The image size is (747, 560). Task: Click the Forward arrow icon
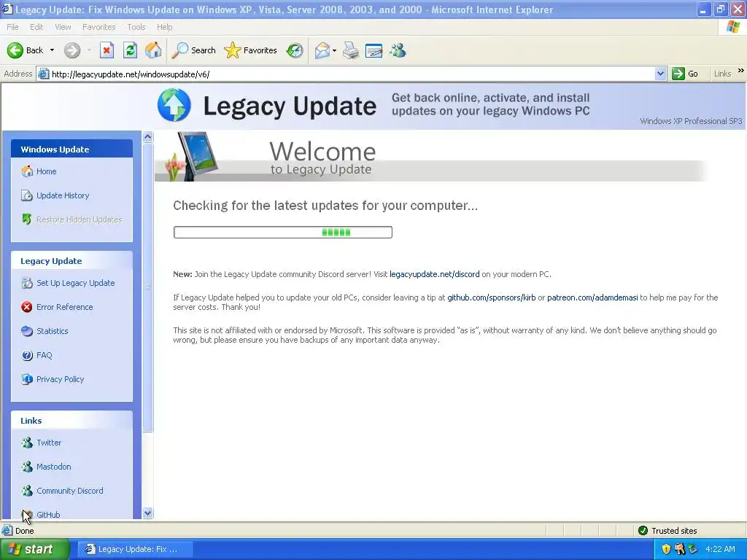[x=72, y=50]
